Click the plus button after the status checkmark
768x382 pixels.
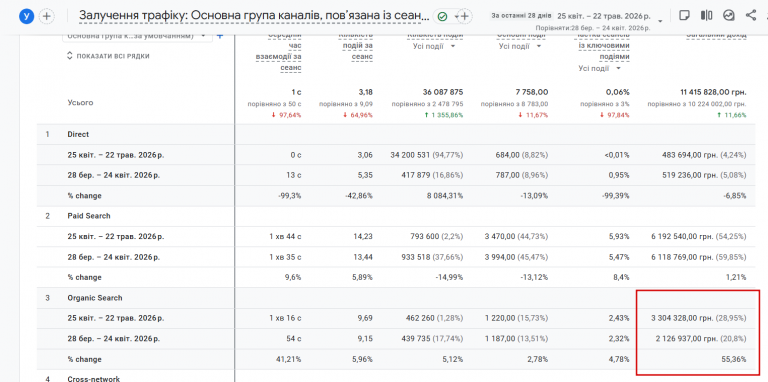pyautogui.click(x=465, y=17)
